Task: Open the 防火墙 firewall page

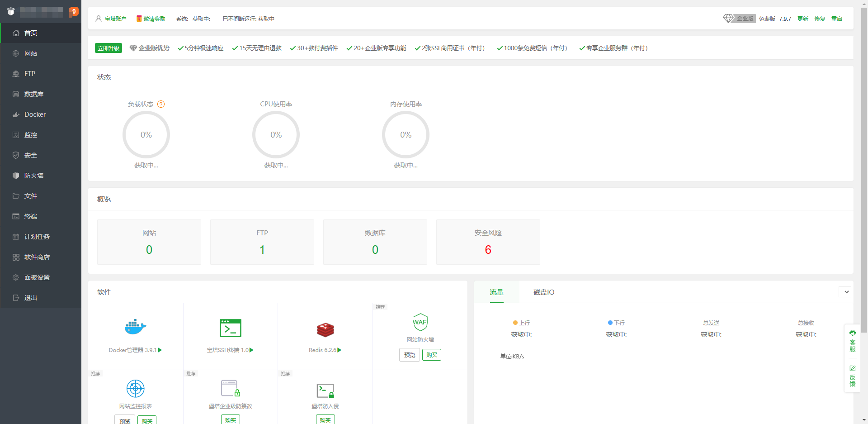Action: [x=33, y=176]
